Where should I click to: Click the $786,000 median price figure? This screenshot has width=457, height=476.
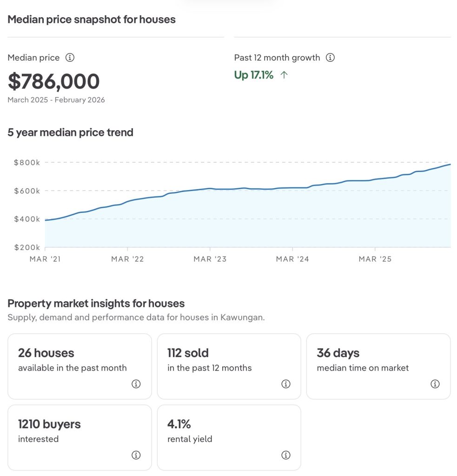click(x=53, y=81)
